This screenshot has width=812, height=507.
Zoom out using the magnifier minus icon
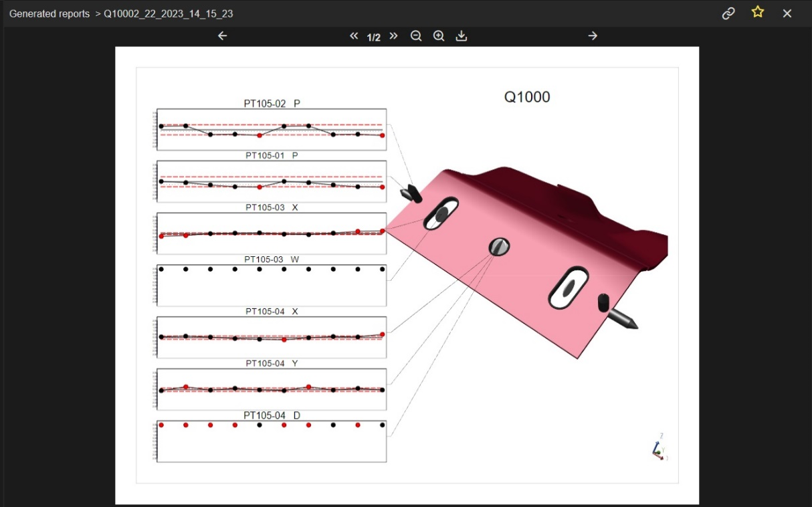[x=416, y=36]
